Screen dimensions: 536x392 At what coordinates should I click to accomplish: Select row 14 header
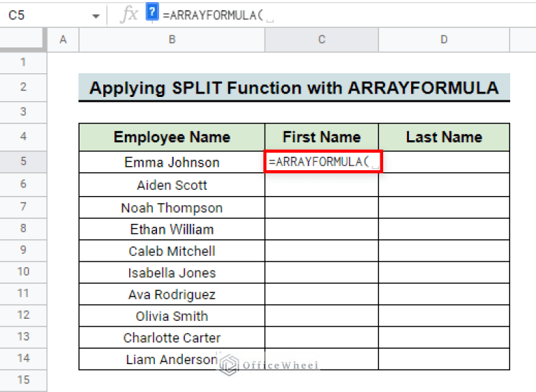pyautogui.click(x=23, y=359)
